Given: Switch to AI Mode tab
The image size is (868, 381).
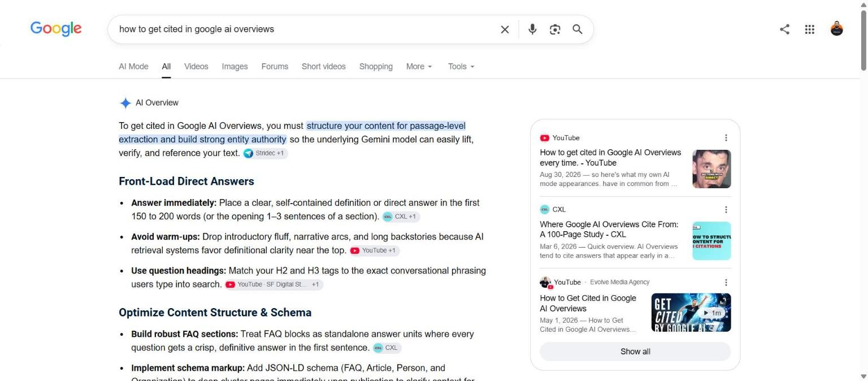Looking at the screenshot, I should pyautogui.click(x=133, y=66).
